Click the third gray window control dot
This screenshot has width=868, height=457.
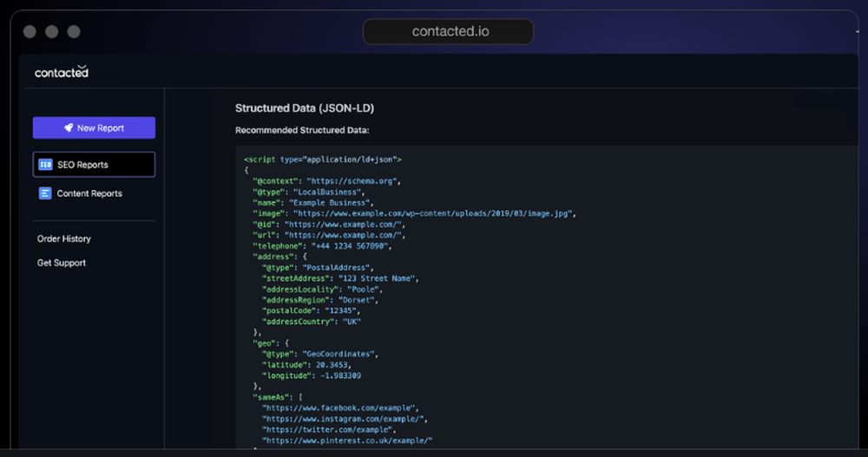coord(74,31)
